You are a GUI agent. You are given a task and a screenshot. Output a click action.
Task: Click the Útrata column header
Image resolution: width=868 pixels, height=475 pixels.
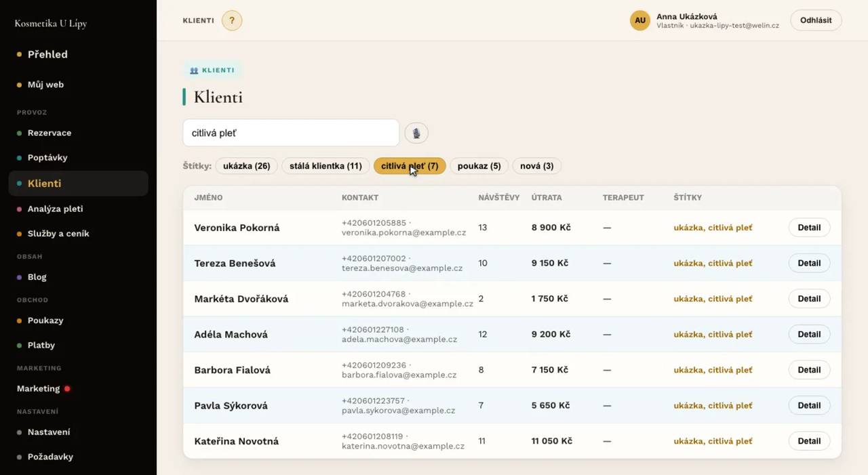coord(547,198)
